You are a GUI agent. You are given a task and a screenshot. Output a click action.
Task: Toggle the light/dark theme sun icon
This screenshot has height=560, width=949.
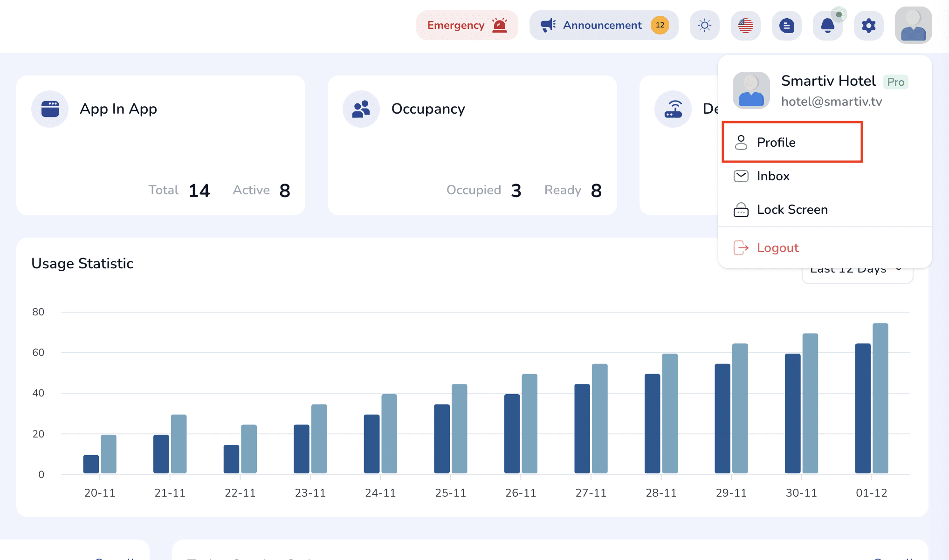(x=705, y=25)
